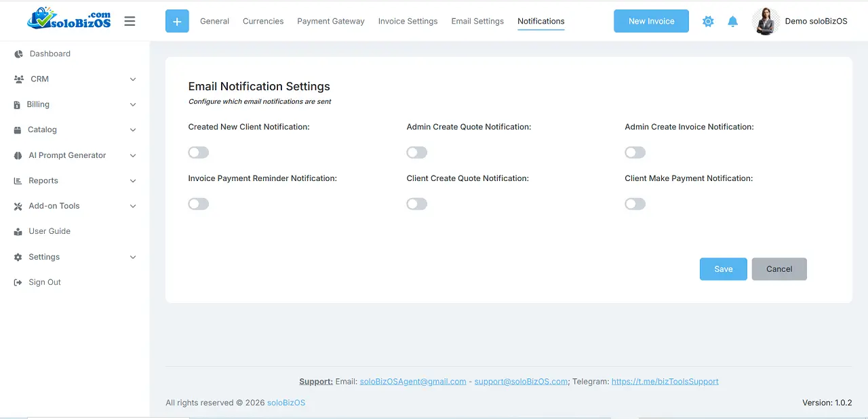Image resolution: width=868 pixels, height=419 pixels.
Task: Click the Cancel button
Action: click(779, 269)
